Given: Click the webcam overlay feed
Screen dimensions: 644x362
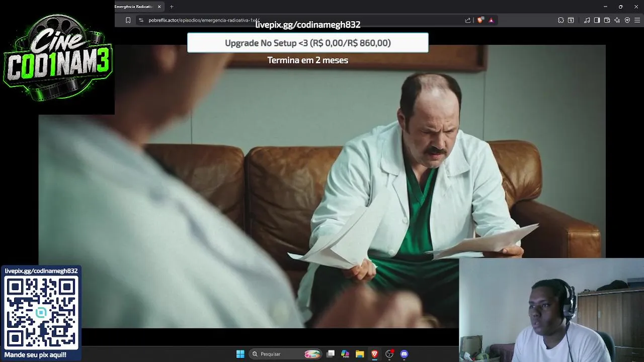Looking at the screenshot, I should 551,310.
